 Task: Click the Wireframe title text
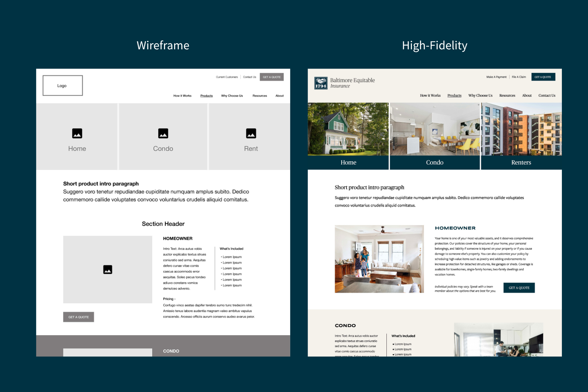[163, 45]
